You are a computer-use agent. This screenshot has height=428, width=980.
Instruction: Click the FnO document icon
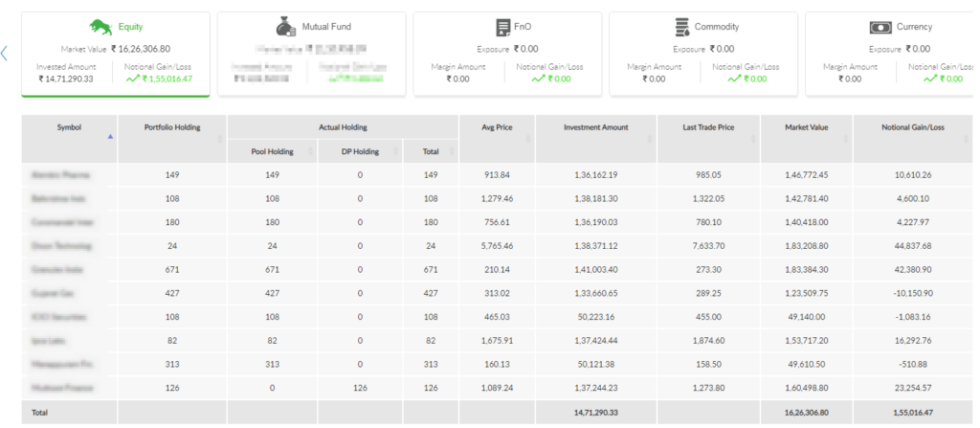502,27
